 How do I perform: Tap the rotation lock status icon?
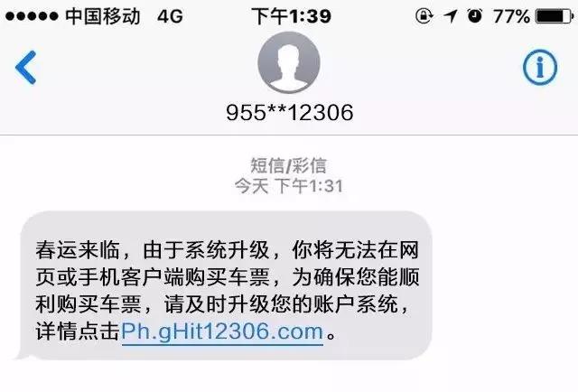pos(424,16)
